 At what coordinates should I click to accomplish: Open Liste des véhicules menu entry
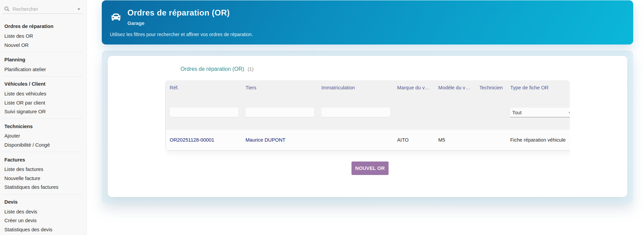25,94
